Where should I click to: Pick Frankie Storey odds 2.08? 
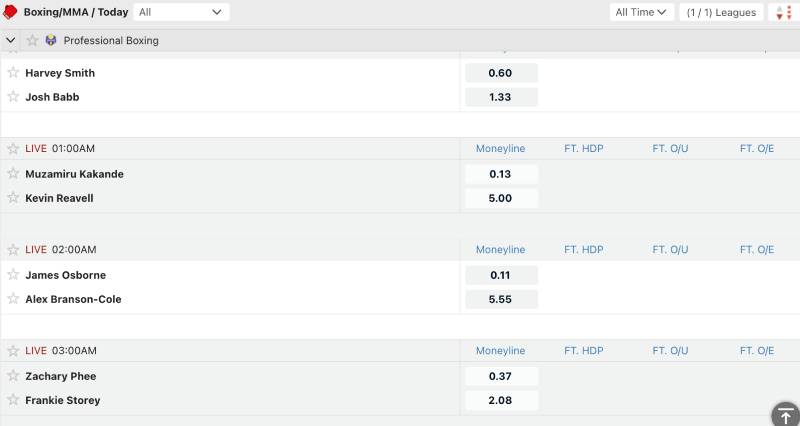click(501, 400)
